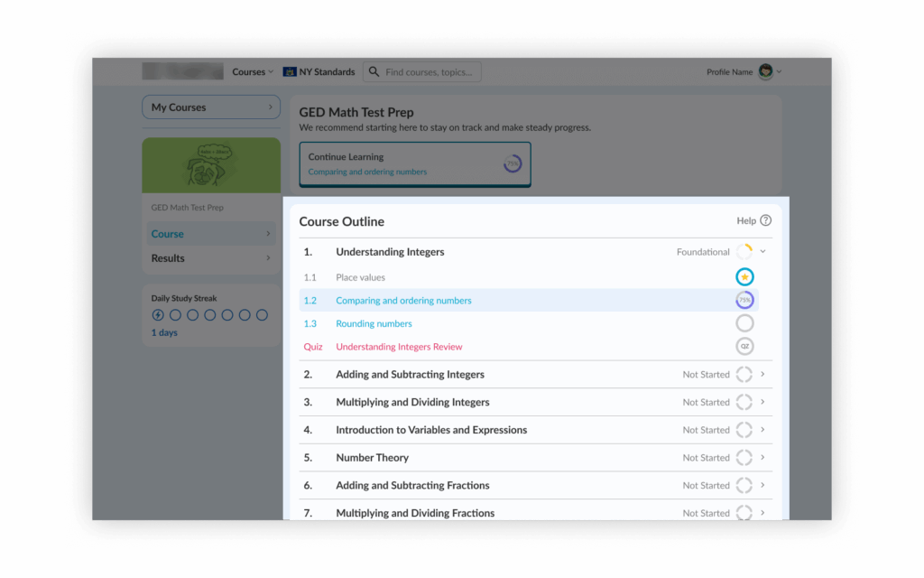Click the Help question mark icon

765,220
